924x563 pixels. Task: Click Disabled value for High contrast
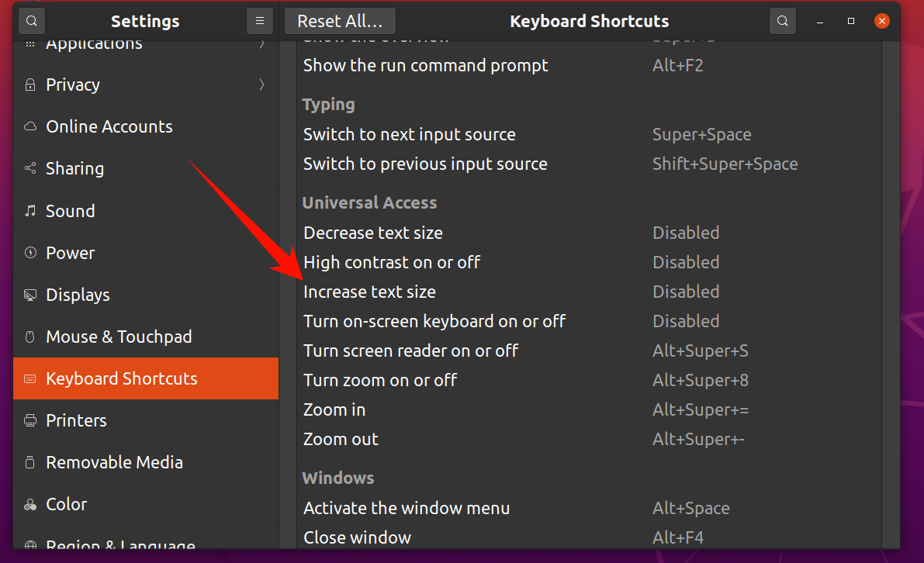(x=686, y=262)
